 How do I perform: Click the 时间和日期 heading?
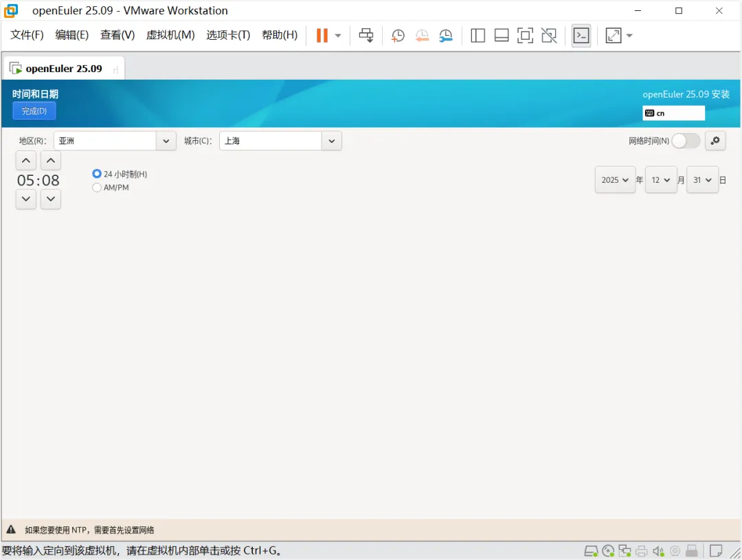35,93
